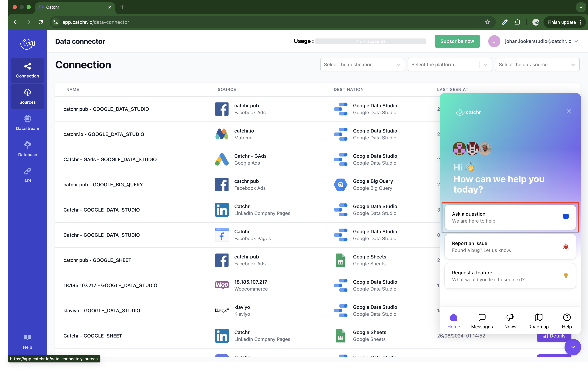Image resolution: width=588 pixels, height=372 pixels.
Task: Open the Report an issue card
Action: click(510, 246)
